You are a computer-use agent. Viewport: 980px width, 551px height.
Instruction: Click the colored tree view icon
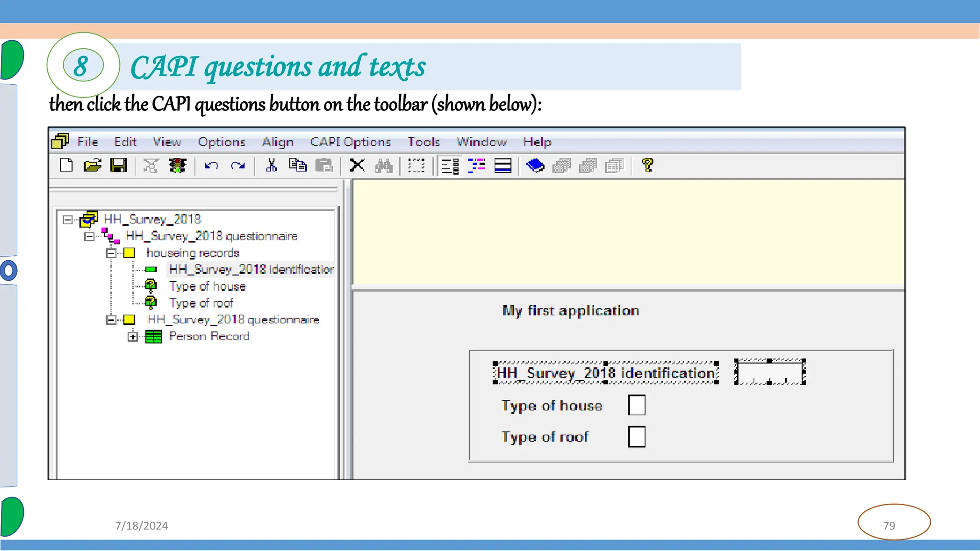(477, 166)
